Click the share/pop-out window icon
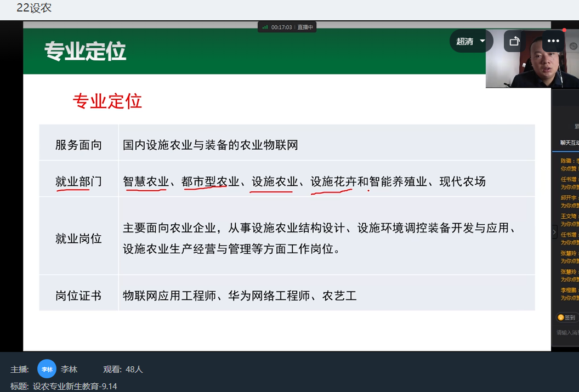Screen dimensions: 579x392 514,41
